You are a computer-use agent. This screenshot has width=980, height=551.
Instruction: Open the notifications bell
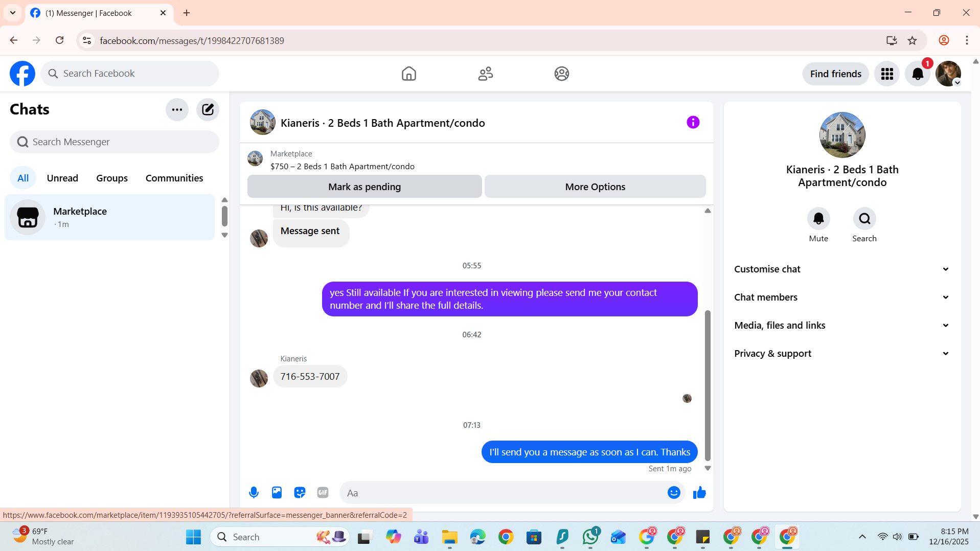point(918,74)
